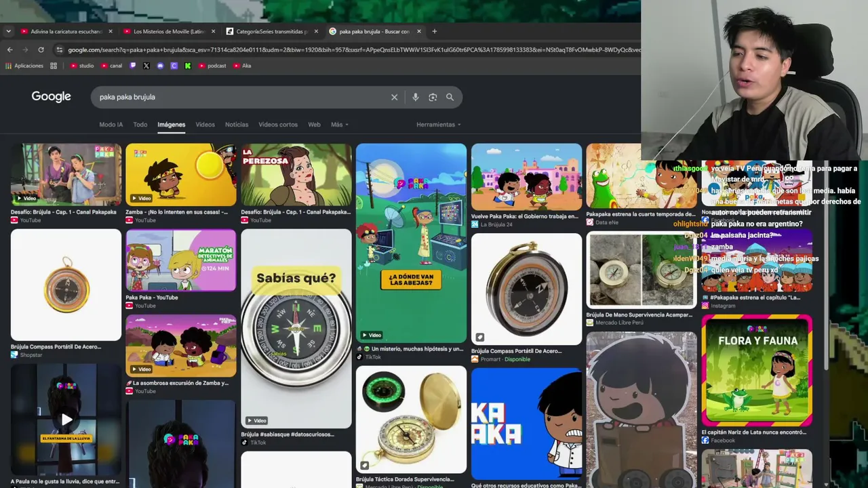Submit search with the magnifier icon
This screenshot has height=488, width=868.
click(450, 97)
